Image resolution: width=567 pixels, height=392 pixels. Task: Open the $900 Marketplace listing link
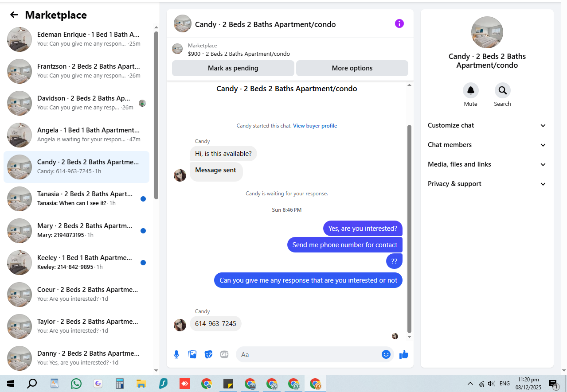pyautogui.click(x=239, y=54)
